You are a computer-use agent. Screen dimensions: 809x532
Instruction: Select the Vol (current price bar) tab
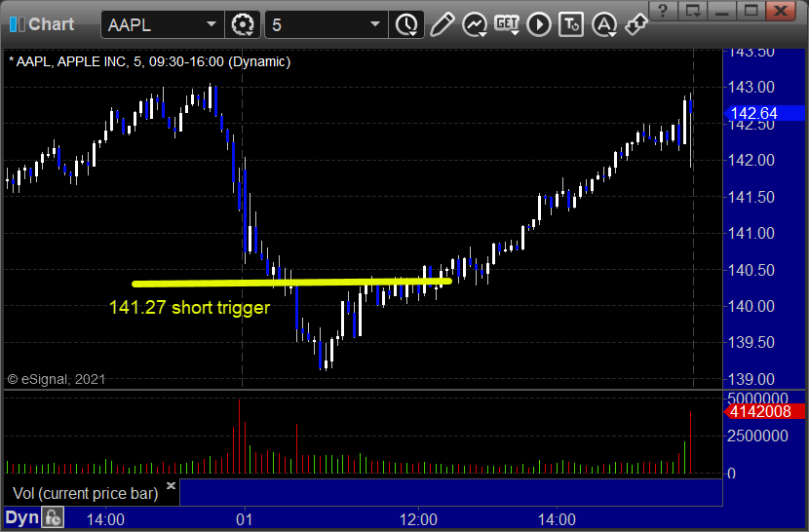(85, 493)
